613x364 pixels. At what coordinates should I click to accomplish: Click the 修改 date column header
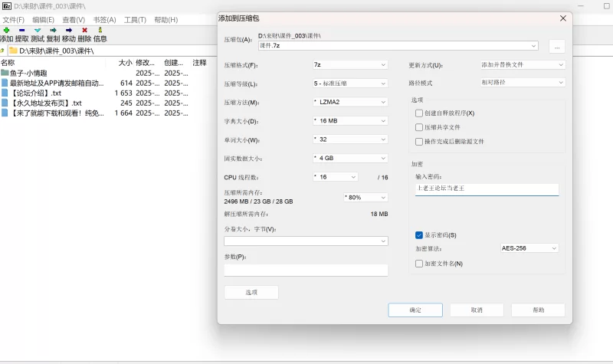[145, 63]
